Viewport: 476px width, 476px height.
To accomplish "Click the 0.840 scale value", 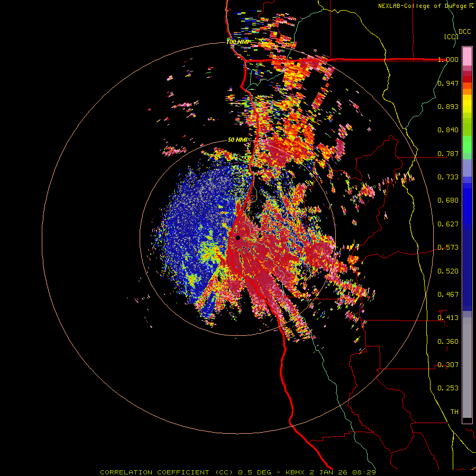I will tap(448, 130).
